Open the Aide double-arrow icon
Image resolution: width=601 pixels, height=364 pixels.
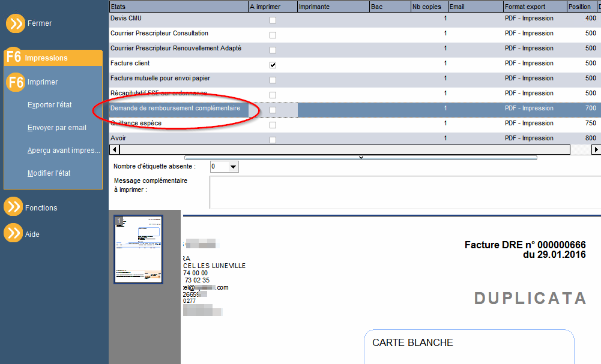pos(13,233)
